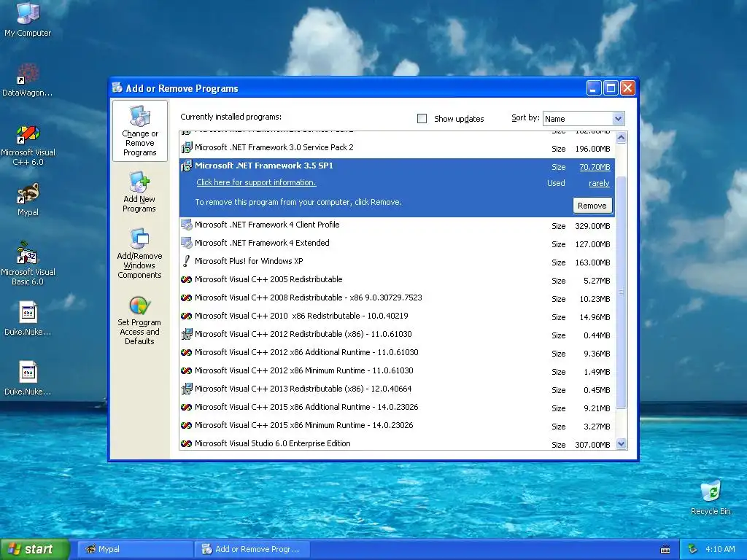The height and width of the screenshot is (560, 747).
Task: Switch to the Mypal taskbar button
Action: pos(135,549)
